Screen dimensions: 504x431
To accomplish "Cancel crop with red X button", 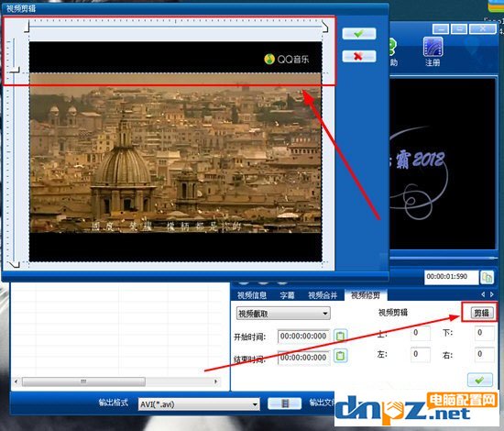I will tap(358, 56).
